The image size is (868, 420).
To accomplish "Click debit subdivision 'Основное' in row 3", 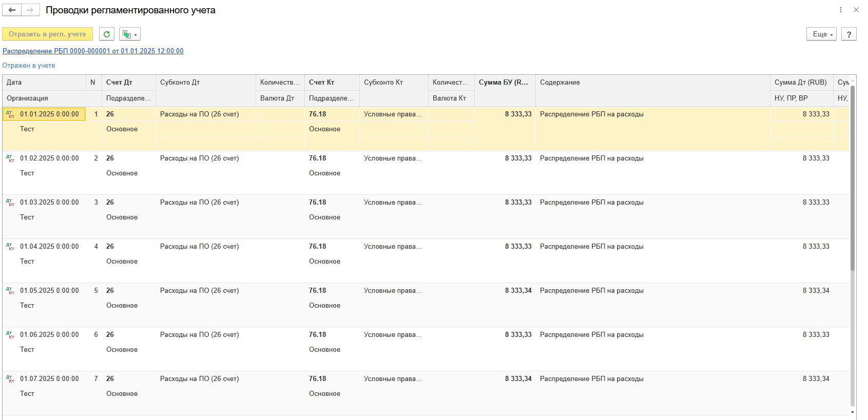I will 122,217.
